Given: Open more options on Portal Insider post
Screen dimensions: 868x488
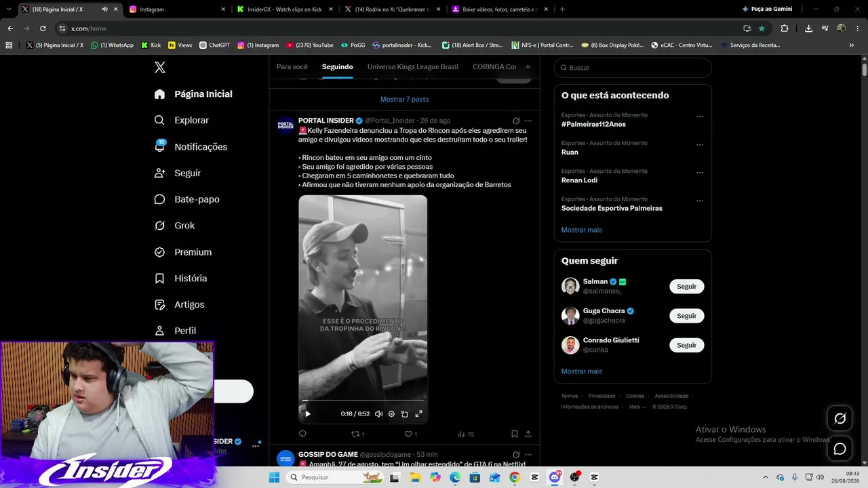Looking at the screenshot, I should (x=528, y=121).
